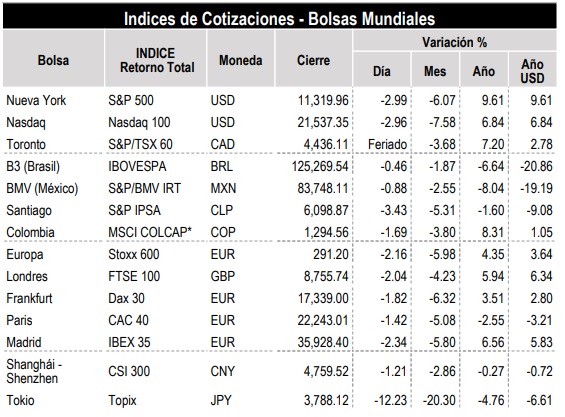
Task: Select the Stoxx 600 closing value 291.20
Action: pos(331,254)
